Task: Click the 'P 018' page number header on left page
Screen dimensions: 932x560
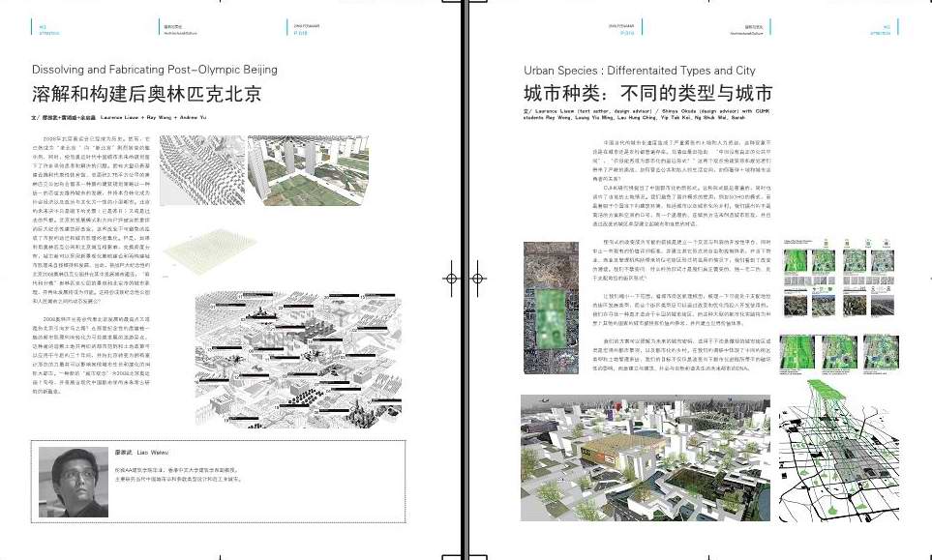Action: (300, 32)
